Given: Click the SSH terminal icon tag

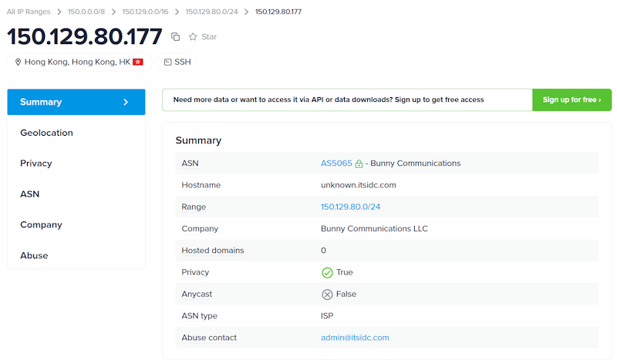Looking at the screenshot, I should [x=167, y=62].
